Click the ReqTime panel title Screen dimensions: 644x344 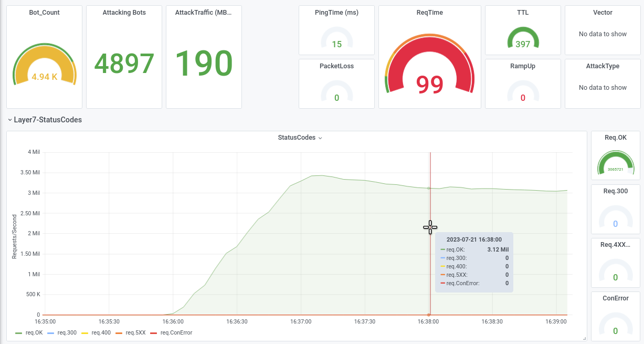pyautogui.click(x=430, y=13)
